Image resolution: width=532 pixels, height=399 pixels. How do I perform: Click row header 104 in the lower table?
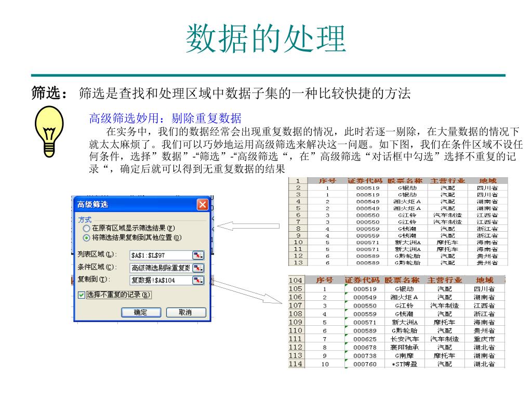click(296, 280)
